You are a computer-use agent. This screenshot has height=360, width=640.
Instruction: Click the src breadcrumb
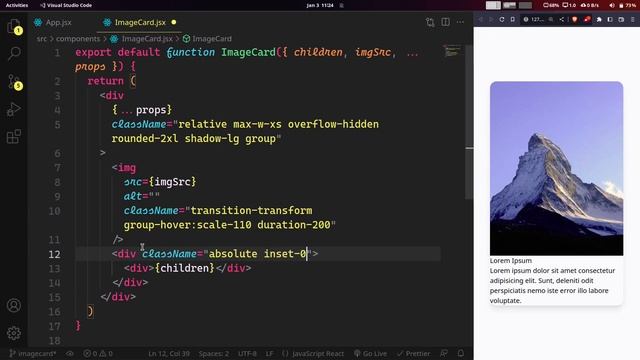42,39
